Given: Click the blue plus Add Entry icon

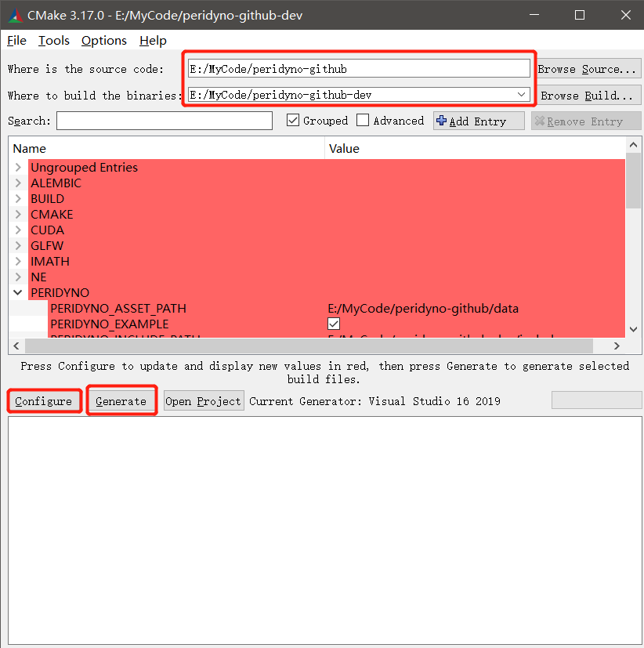Looking at the screenshot, I should pos(442,121).
